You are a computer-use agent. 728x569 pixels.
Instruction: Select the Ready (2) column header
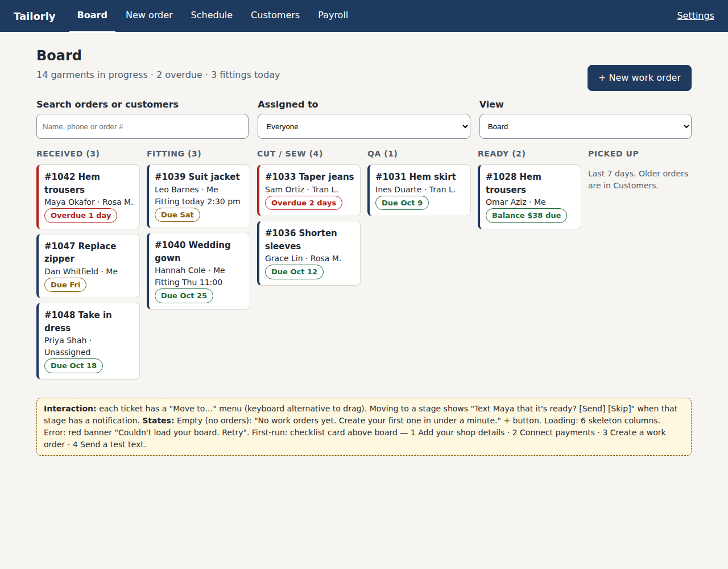pyautogui.click(x=502, y=154)
